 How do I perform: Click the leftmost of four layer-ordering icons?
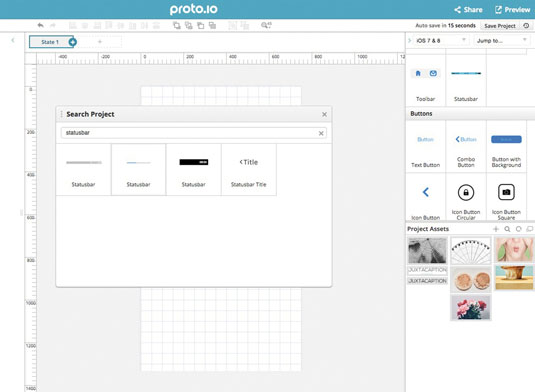tap(177, 25)
